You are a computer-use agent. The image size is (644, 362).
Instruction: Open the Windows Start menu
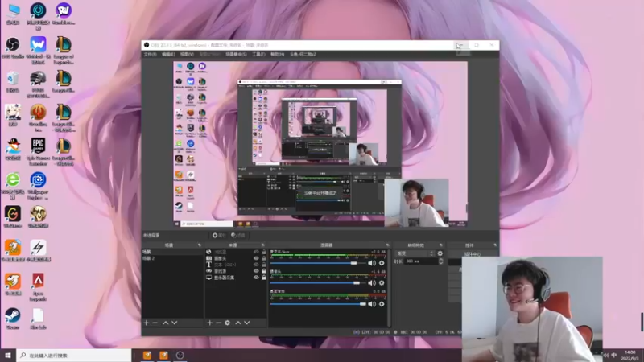click(8, 355)
